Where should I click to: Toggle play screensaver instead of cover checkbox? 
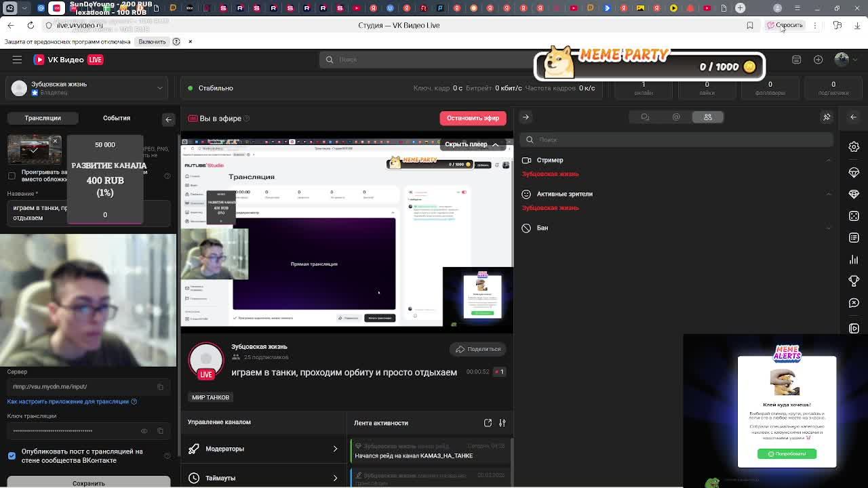pos(12,176)
